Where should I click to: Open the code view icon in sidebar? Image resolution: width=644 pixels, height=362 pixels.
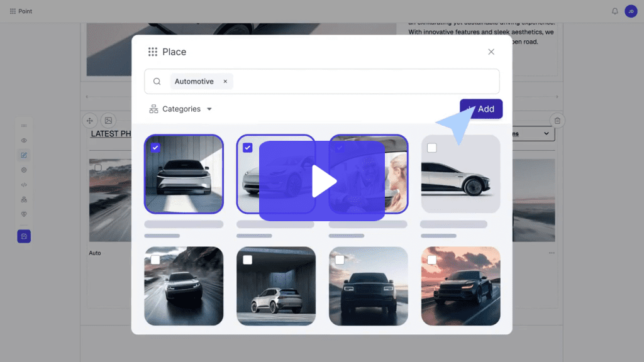pos(24,185)
